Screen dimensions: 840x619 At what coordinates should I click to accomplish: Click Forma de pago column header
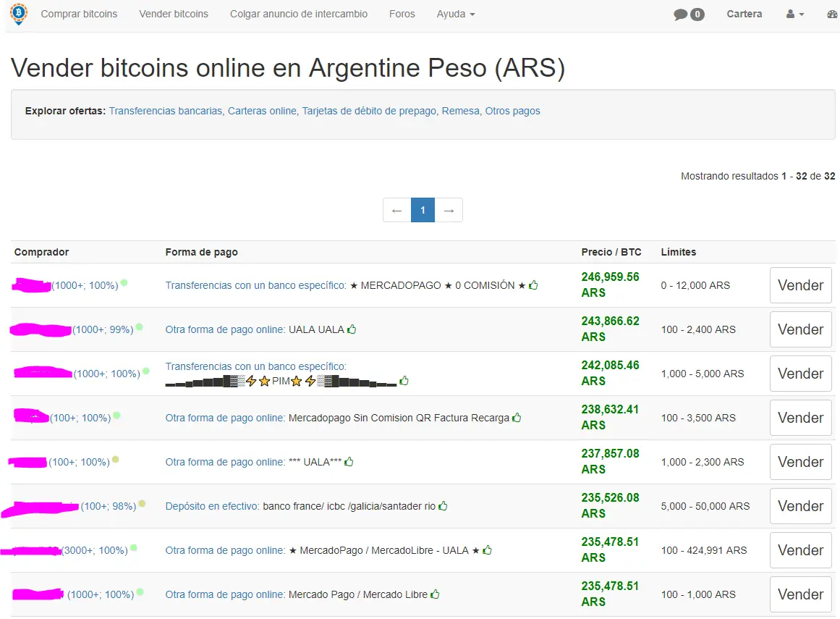click(201, 252)
